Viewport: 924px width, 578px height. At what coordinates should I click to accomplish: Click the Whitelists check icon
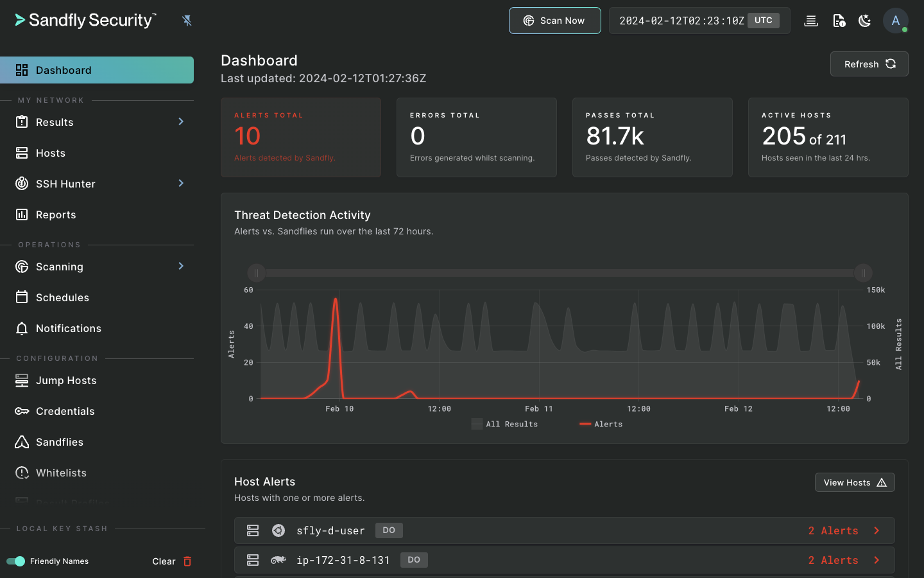tap(22, 473)
